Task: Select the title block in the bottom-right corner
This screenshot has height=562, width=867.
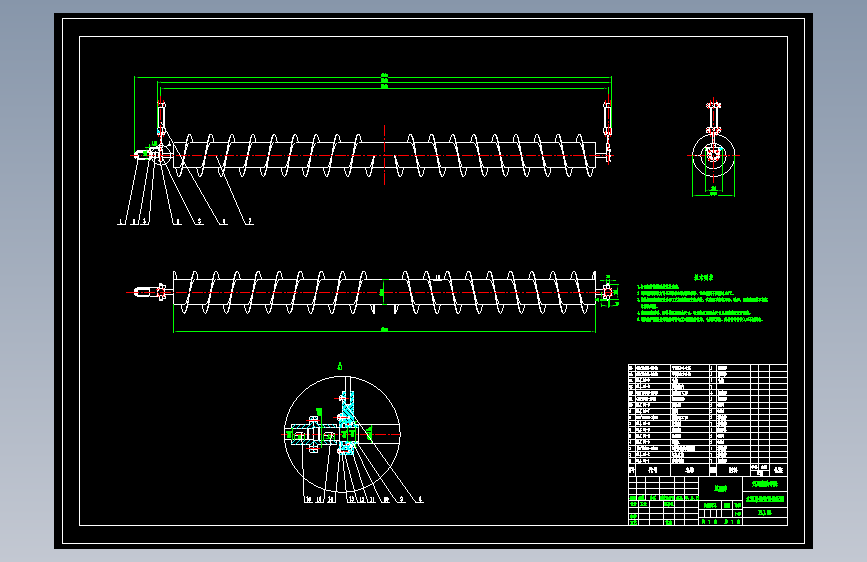Action: coord(708,500)
